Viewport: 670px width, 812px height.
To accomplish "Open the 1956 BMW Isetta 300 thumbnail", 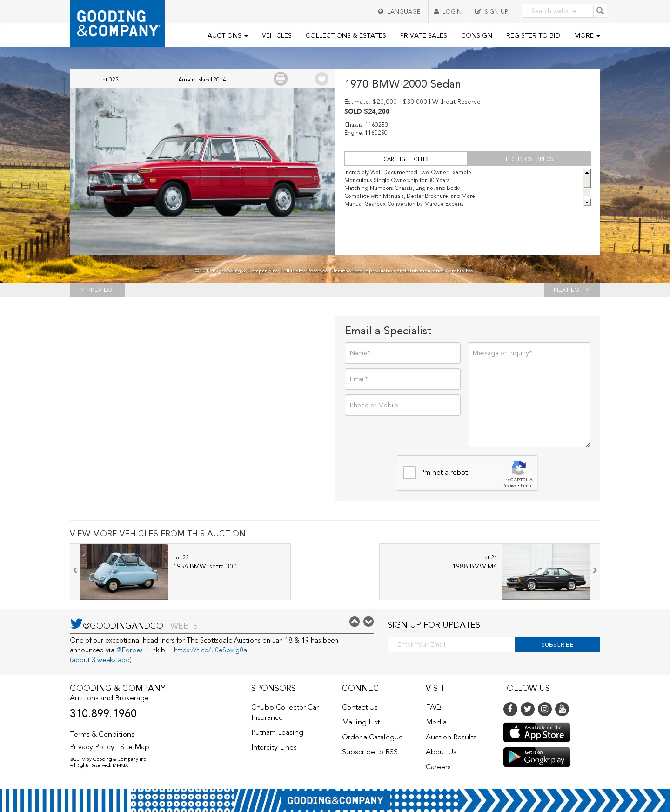I will tap(124, 572).
